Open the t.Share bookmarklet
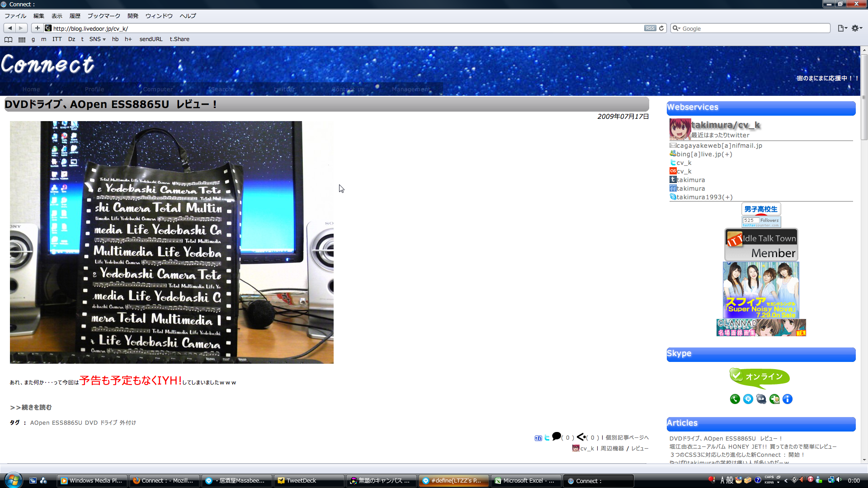Screen dimensions: 868x488 click(x=179, y=39)
